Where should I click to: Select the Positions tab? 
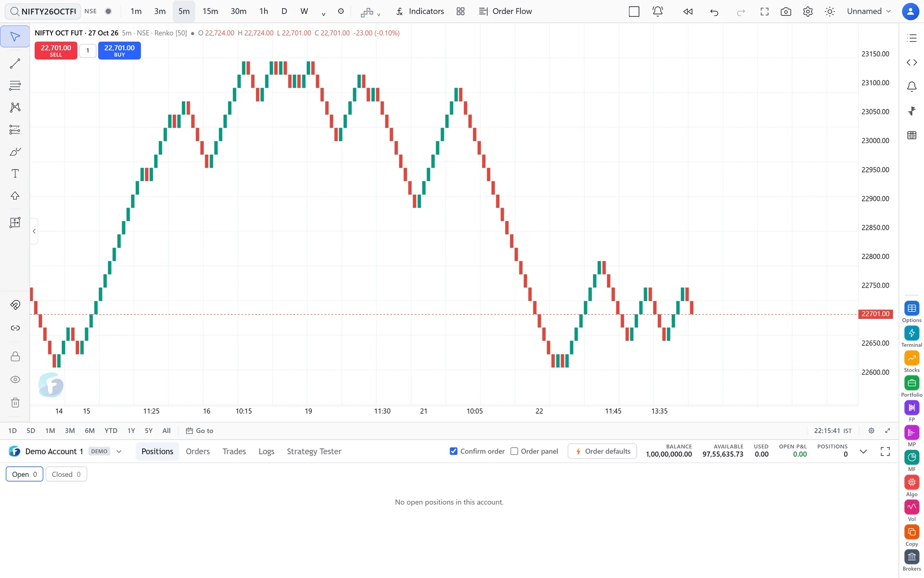pyautogui.click(x=157, y=451)
